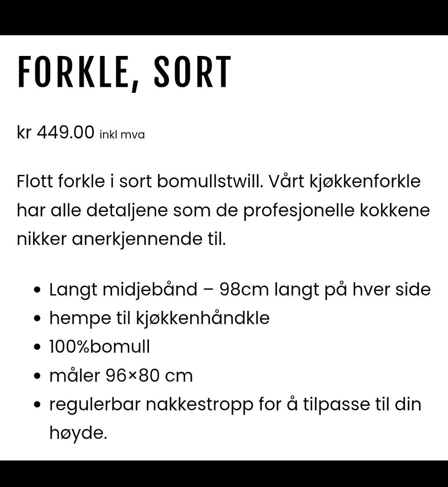The width and height of the screenshot is (448, 487).
Task: Click the "hempe til kjøkkenhåndkle" list item
Action: [x=160, y=319]
